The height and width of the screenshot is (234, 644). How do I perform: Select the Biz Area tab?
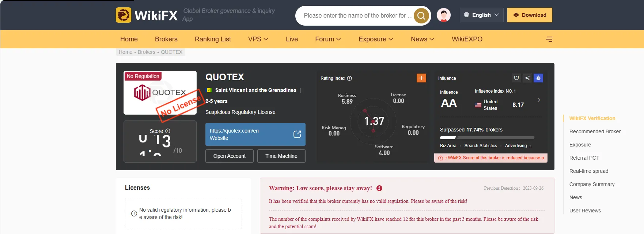pos(448,146)
